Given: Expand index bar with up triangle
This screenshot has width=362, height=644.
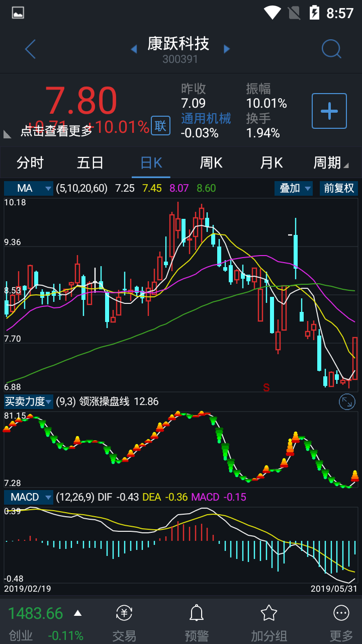Looking at the screenshot, I should click(x=77, y=613).
